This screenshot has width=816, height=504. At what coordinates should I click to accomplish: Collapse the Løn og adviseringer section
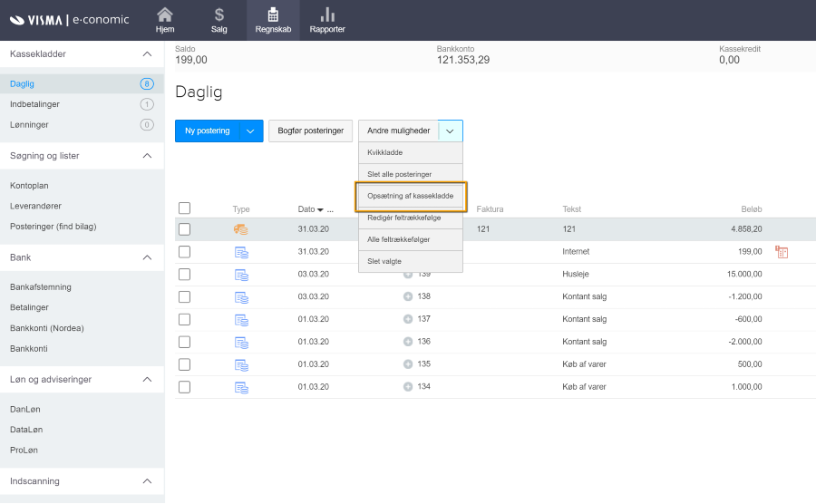147,379
